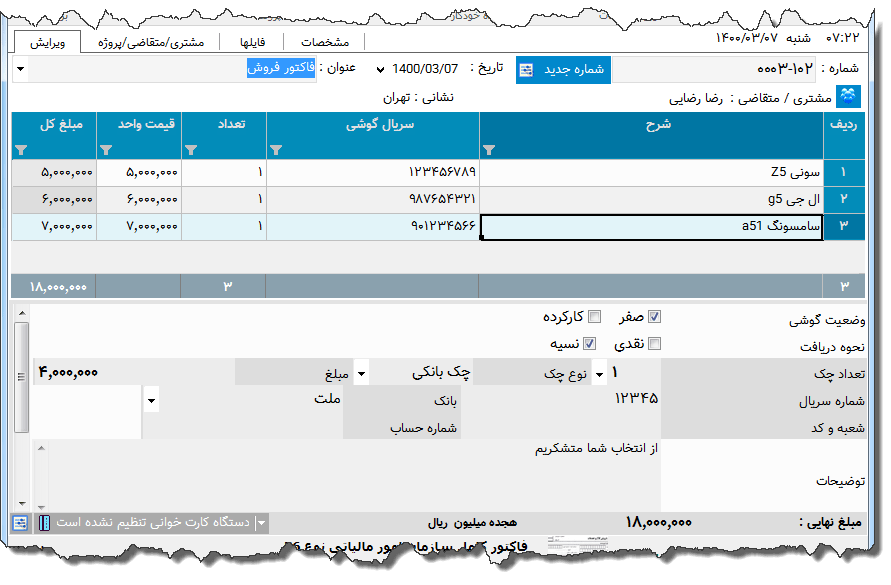Uncheck the صفر checkbox

655,315
